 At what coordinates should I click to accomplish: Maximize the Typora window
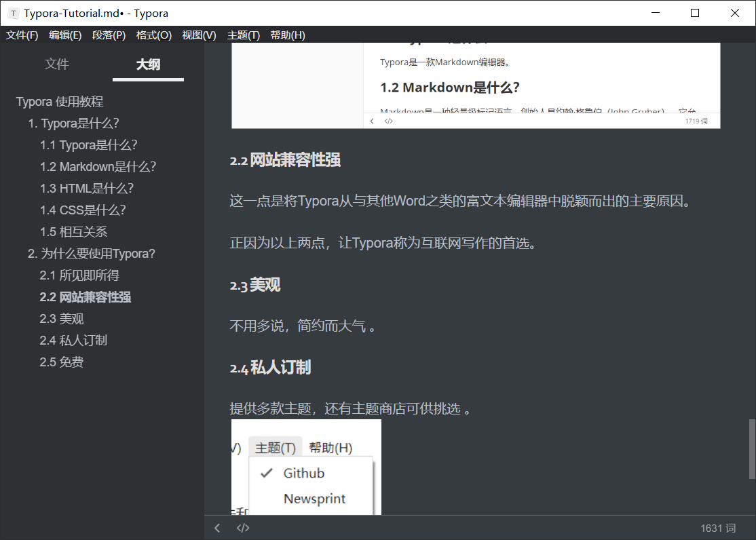tap(695, 13)
